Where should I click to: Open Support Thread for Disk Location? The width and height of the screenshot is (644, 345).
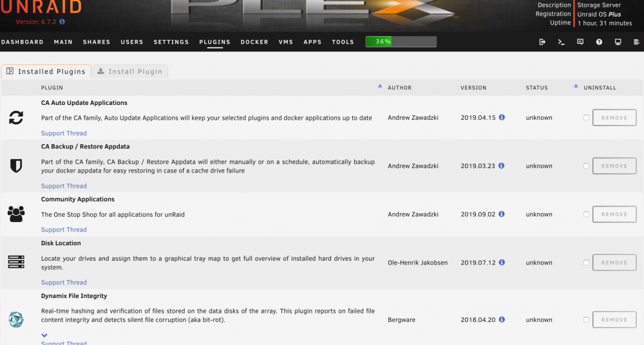point(64,283)
